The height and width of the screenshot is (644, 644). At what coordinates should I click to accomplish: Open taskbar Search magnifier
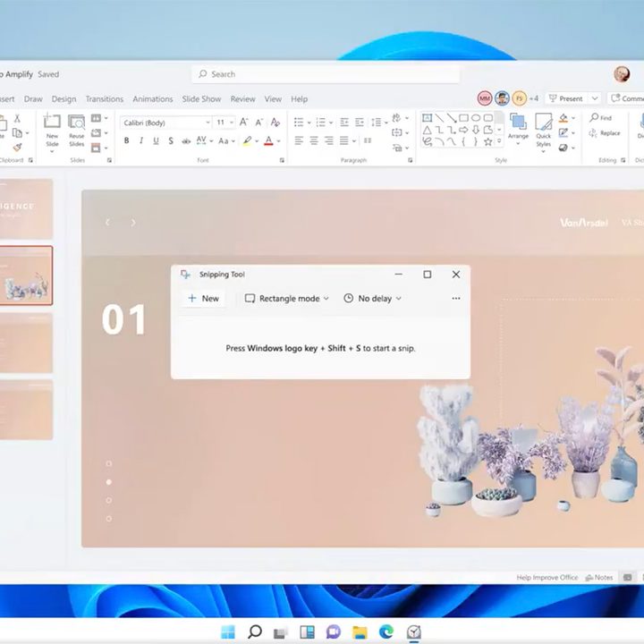[x=255, y=631]
